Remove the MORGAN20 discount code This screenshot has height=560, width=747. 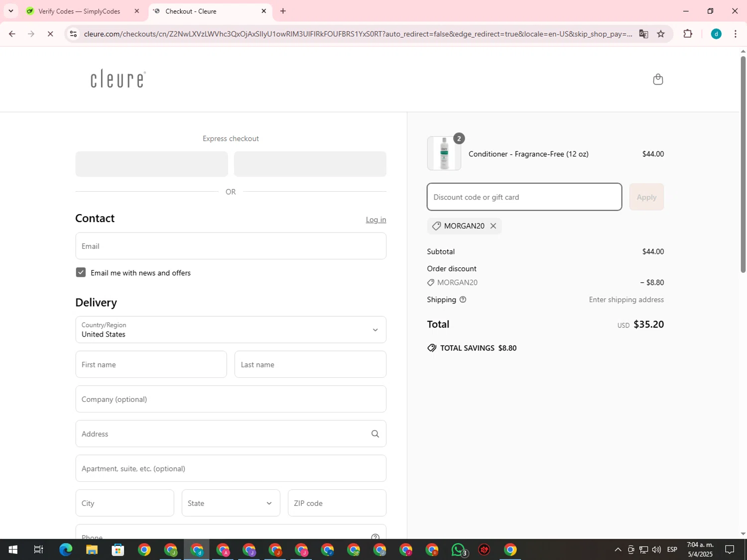(493, 226)
